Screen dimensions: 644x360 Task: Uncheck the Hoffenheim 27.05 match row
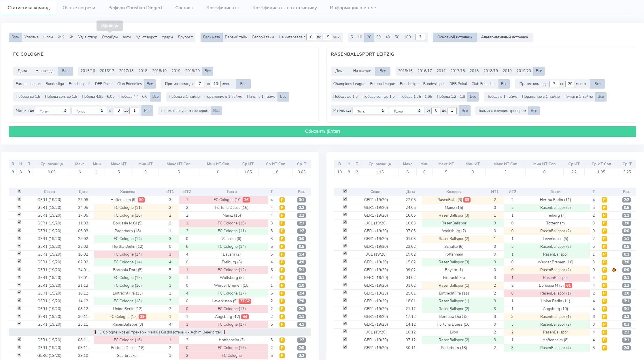[19, 199]
